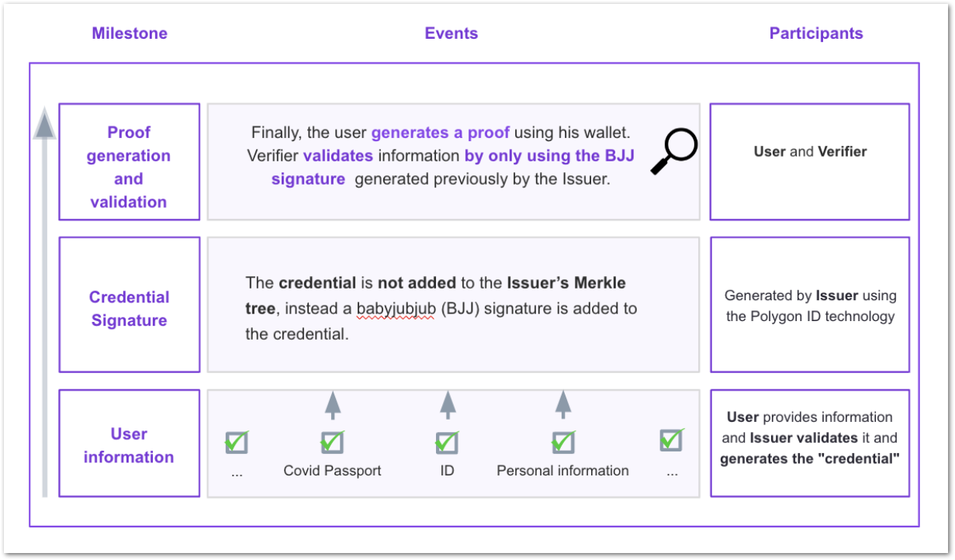Click the checkbox above ID label
The width and height of the screenshot is (955, 560).
pos(447,441)
